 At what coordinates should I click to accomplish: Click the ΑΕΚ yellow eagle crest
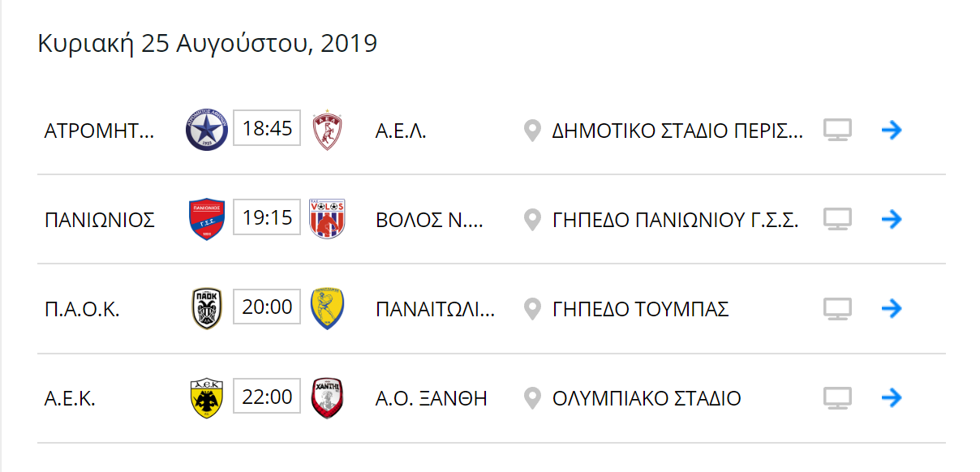(x=207, y=398)
